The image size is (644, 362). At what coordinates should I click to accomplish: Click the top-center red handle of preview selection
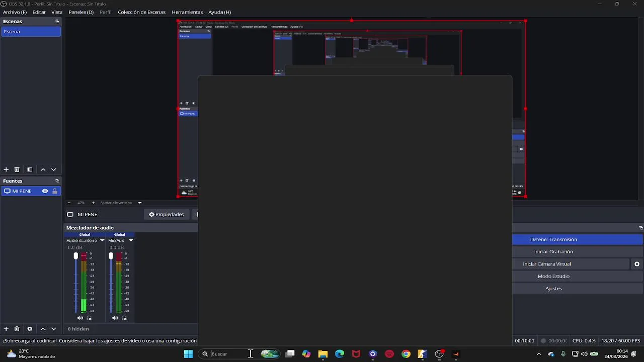[351, 21]
